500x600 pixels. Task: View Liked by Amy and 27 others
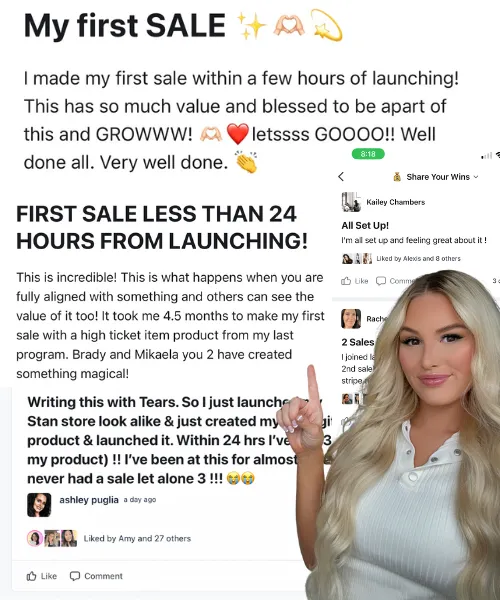pyautogui.click(x=137, y=538)
